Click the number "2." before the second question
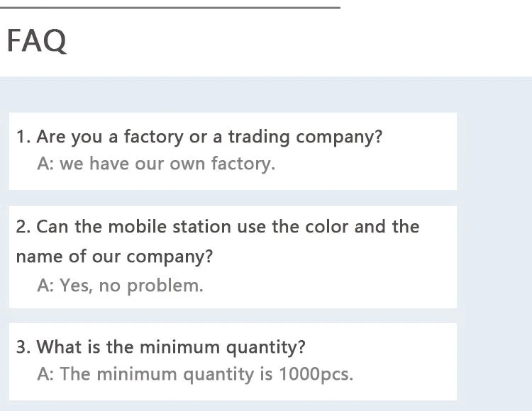The image size is (532, 411). (x=23, y=227)
